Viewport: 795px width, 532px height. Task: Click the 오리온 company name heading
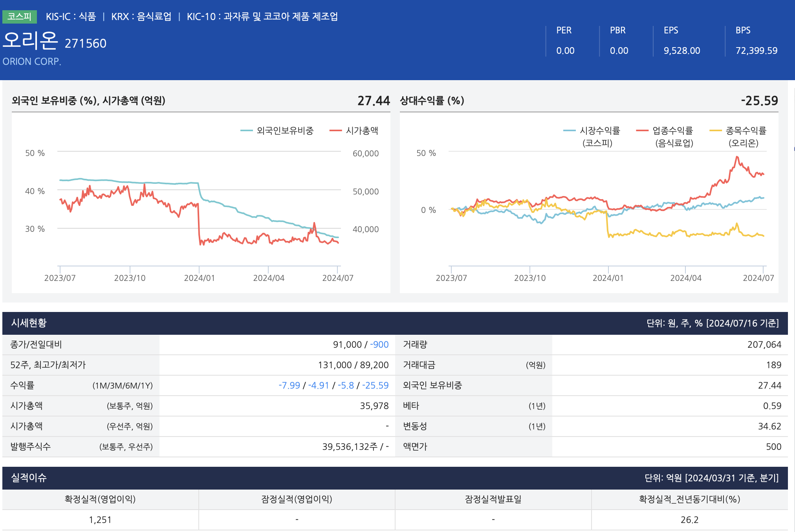[x=31, y=41]
